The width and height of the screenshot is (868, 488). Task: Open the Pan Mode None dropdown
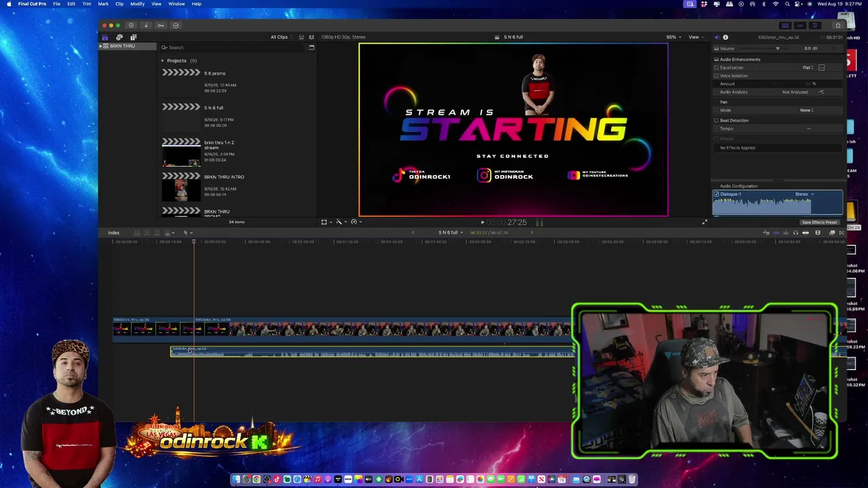[x=806, y=110]
